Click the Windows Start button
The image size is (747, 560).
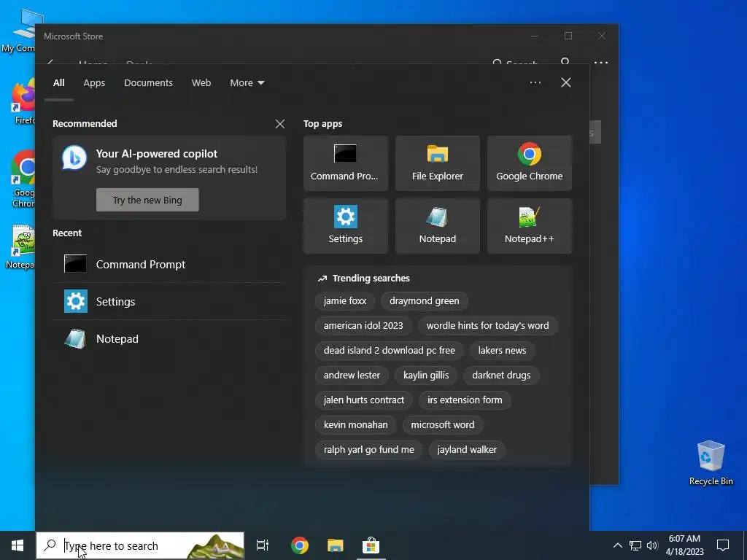18,545
